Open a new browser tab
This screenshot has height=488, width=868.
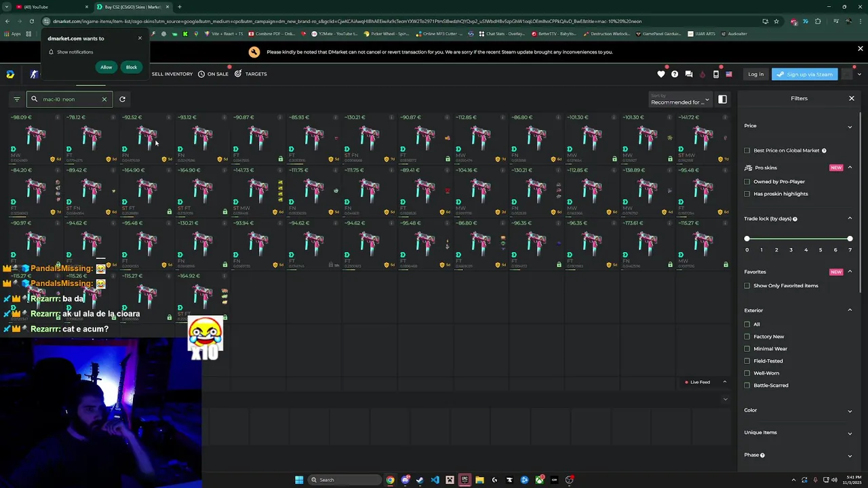click(x=179, y=7)
